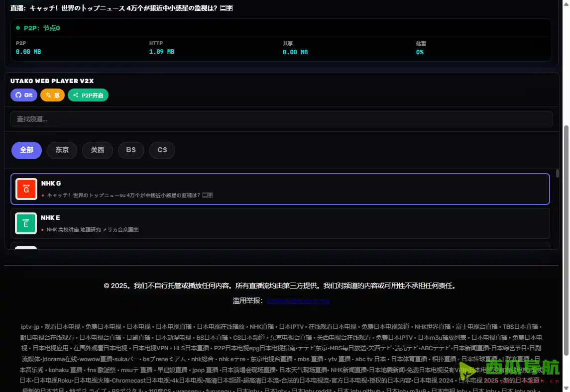
Task: Enable the 东京 channel filter
Action: (62, 150)
